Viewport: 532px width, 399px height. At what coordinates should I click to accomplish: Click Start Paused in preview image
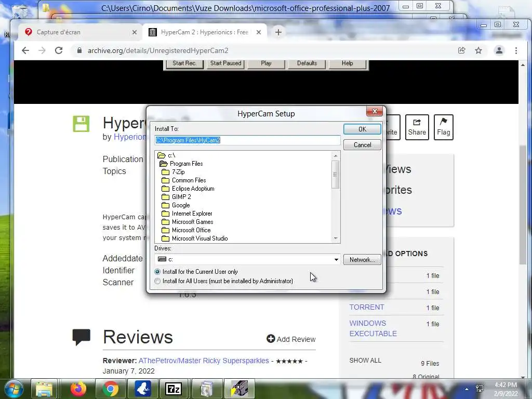tap(225, 63)
